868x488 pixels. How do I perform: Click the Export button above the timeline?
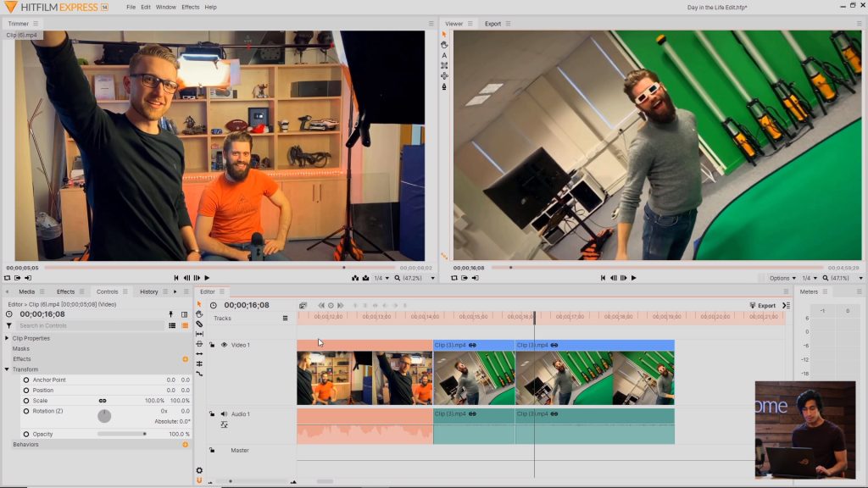coord(763,305)
